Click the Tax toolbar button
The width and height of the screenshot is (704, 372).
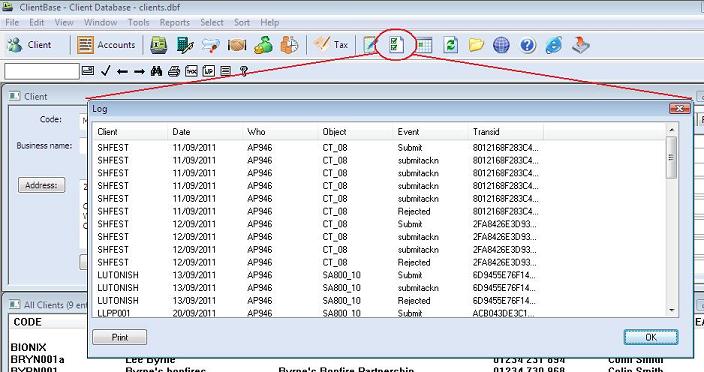tap(331, 44)
